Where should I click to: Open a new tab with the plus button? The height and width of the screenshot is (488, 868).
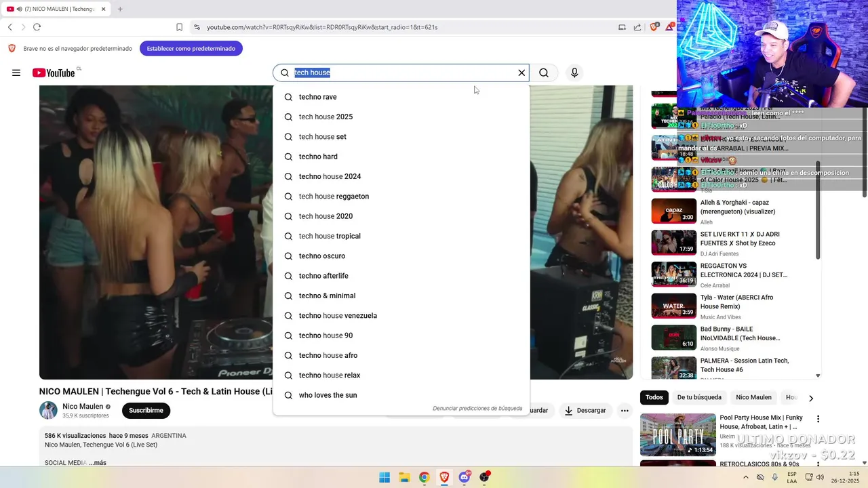click(x=120, y=9)
